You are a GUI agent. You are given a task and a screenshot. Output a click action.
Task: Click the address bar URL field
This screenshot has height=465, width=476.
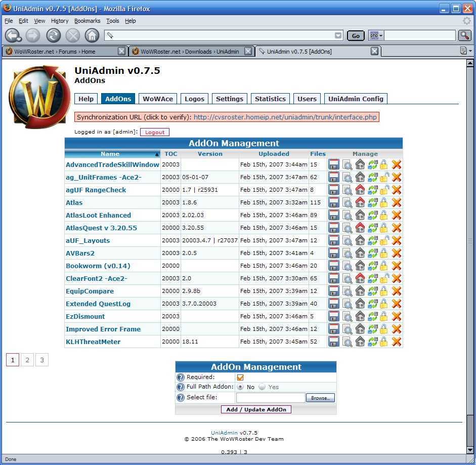click(224, 35)
